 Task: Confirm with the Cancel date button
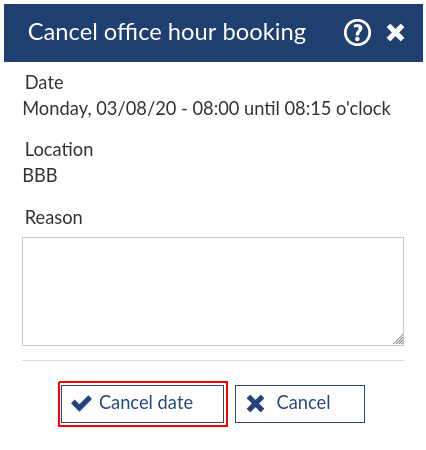pos(142,404)
